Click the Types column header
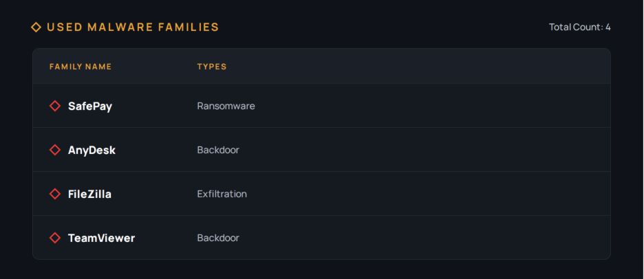 [x=212, y=67]
